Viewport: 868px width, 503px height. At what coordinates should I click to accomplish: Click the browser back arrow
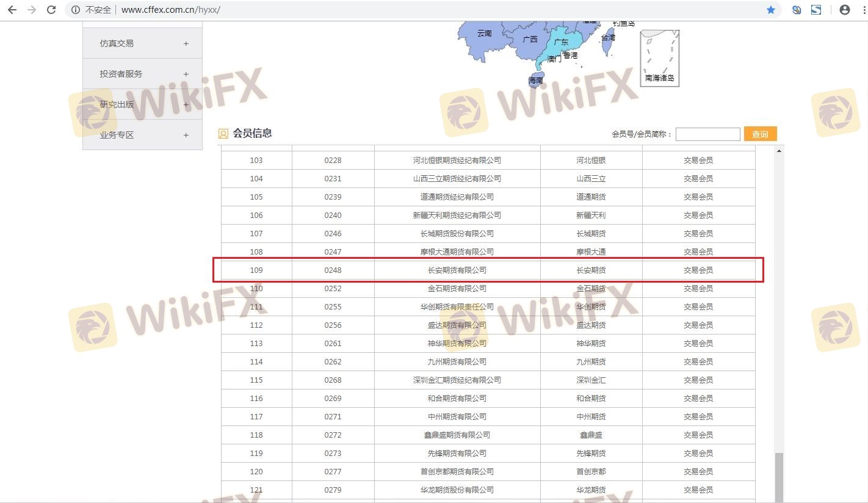point(12,10)
